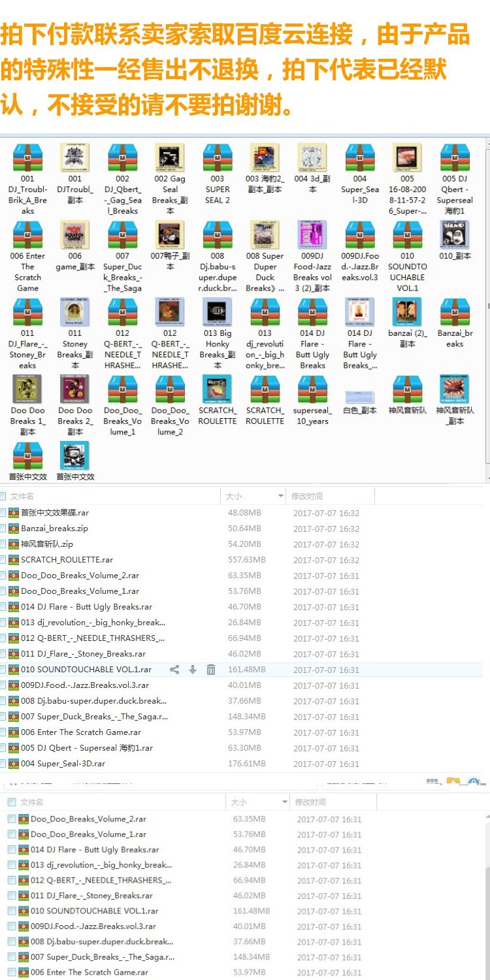
Task: Select the 004 Super_Seal-3D archive in explorer
Action: click(x=360, y=157)
